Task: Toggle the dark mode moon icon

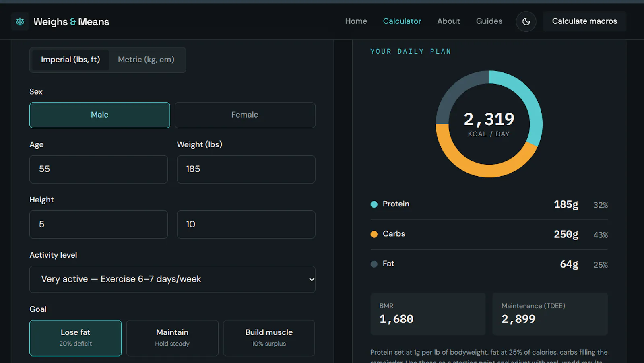Action: (526, 21)
